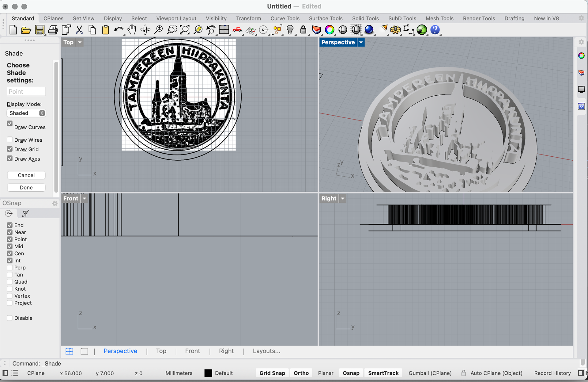This screenshot has width=588, height=382.
Task: Open the toolbar settings gear at top right
Action: click(581, 18)
